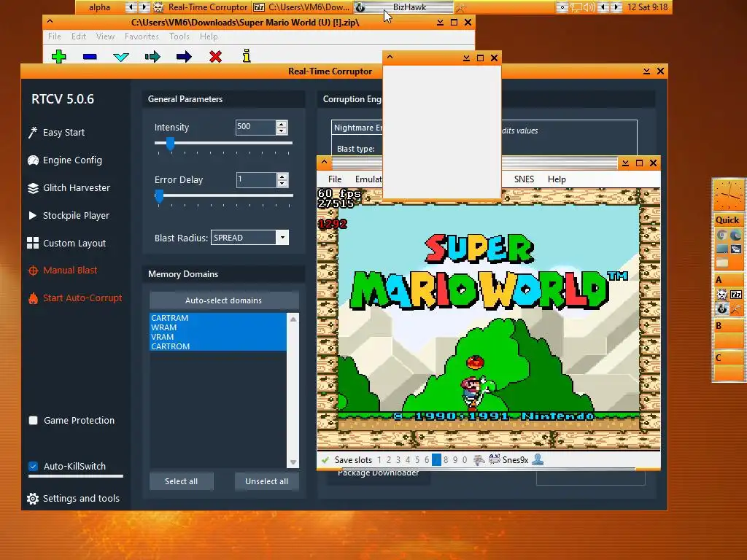Viewport: 747px width, 560px height.
Task: Select save slot 8 in BizHawk
Action: [x=446, y=460]
